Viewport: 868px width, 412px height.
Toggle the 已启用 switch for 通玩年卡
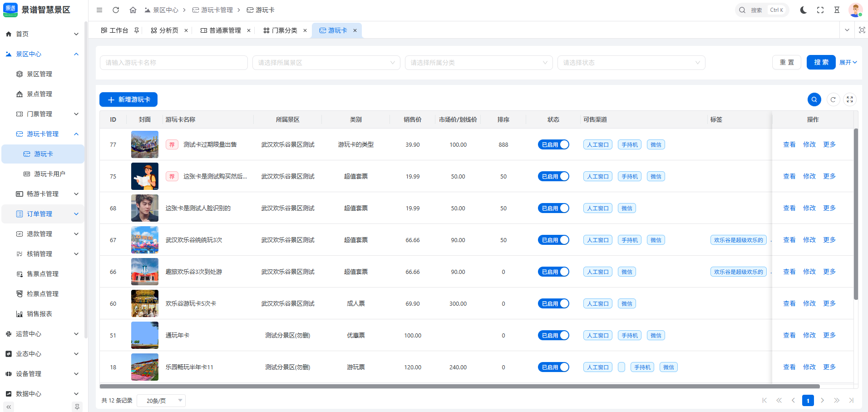coord(553,335)
